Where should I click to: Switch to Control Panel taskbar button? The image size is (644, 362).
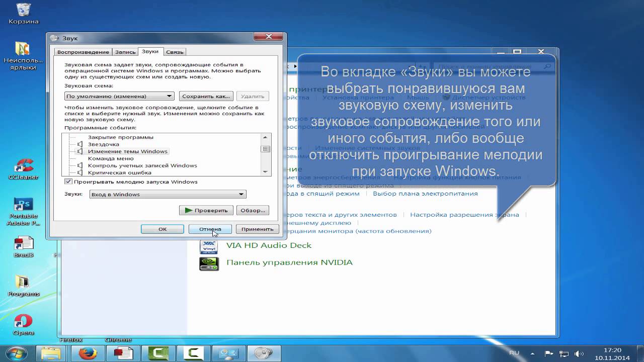coord(229,354)
